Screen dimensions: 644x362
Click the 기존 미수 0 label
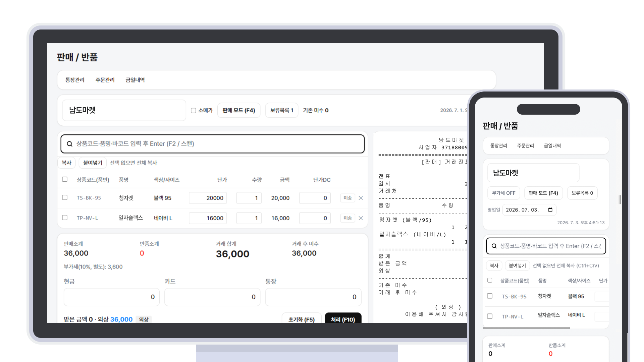pos(316,110)
